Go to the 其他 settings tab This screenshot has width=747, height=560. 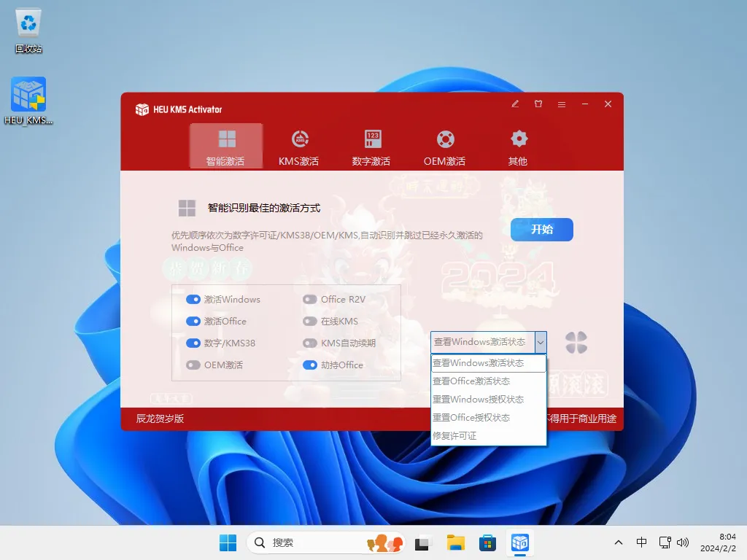519,146
